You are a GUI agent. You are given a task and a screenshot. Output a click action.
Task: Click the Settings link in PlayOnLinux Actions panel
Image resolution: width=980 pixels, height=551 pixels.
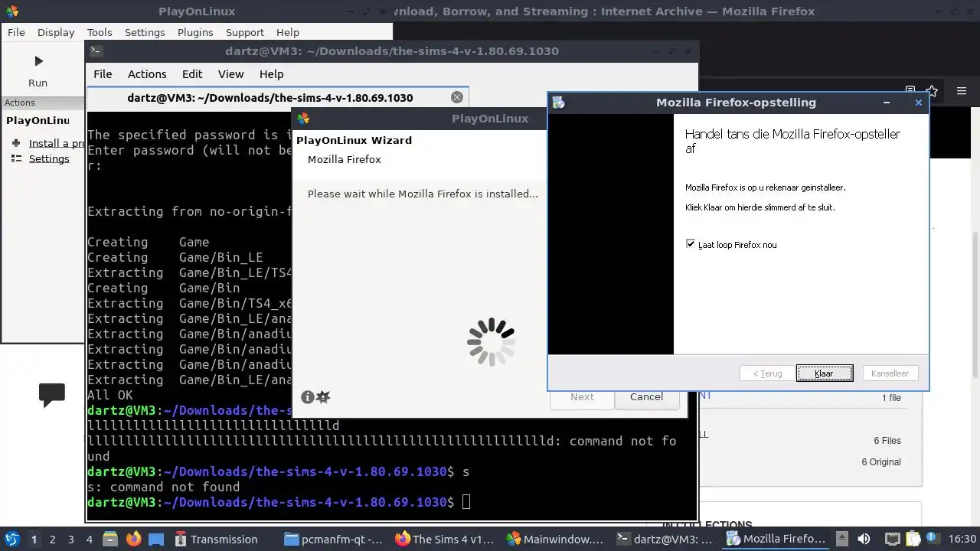[49, 158]
